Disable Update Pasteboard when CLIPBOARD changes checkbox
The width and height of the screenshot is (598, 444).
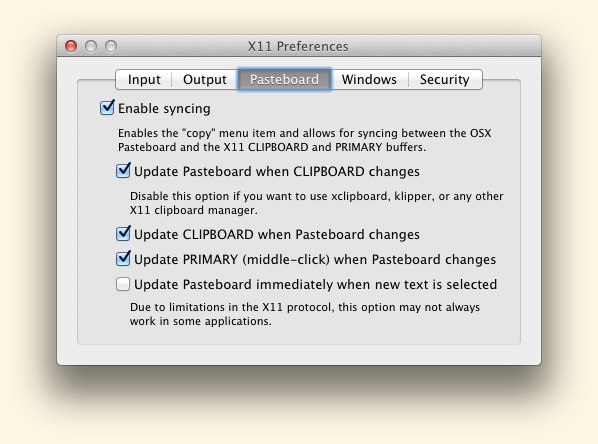(123, 171)
